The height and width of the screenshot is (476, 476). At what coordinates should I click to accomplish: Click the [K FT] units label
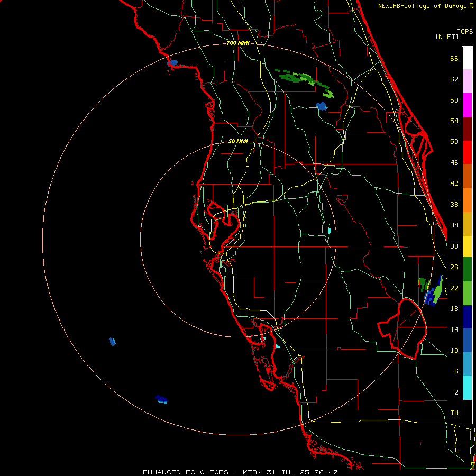[x=447, y=36]
